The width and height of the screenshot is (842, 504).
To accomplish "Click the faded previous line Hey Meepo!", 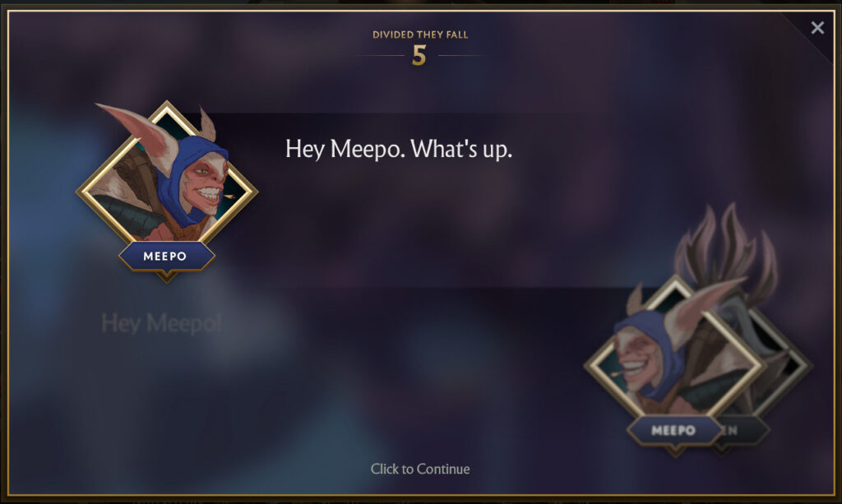I will (161, 323).
